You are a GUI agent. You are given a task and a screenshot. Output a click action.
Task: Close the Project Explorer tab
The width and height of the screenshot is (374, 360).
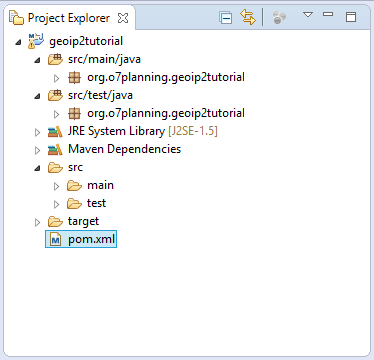(x=123, y=18)
